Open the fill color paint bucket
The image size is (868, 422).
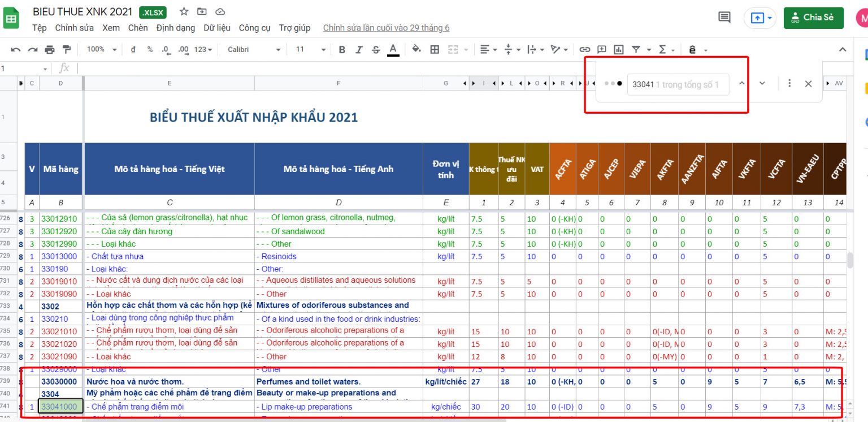416,50
